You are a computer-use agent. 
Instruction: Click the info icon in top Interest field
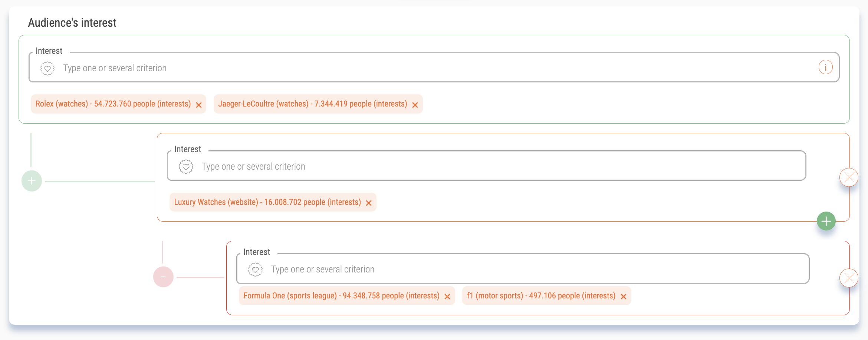[825, 67]
